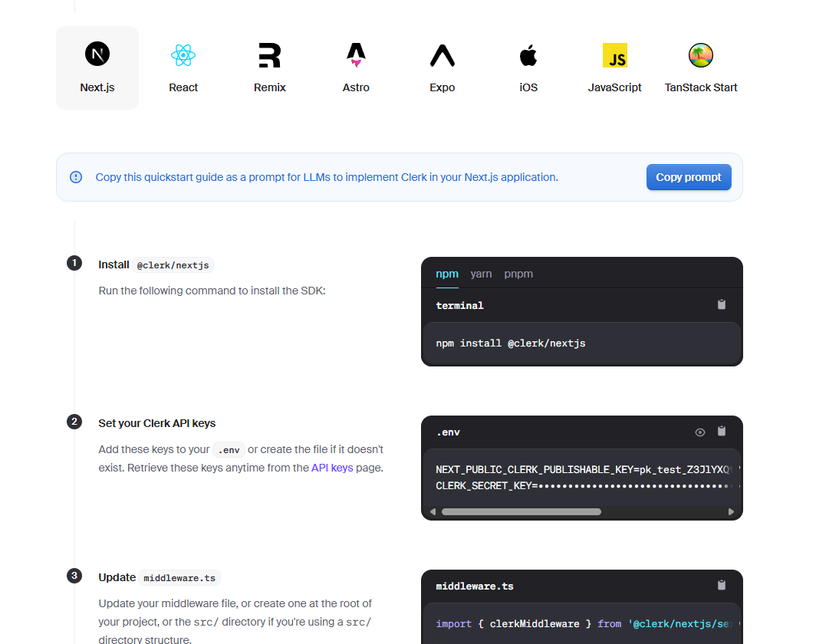Click the Astro label text
This screenshot has width=839, height=644.
click(356, 87)
